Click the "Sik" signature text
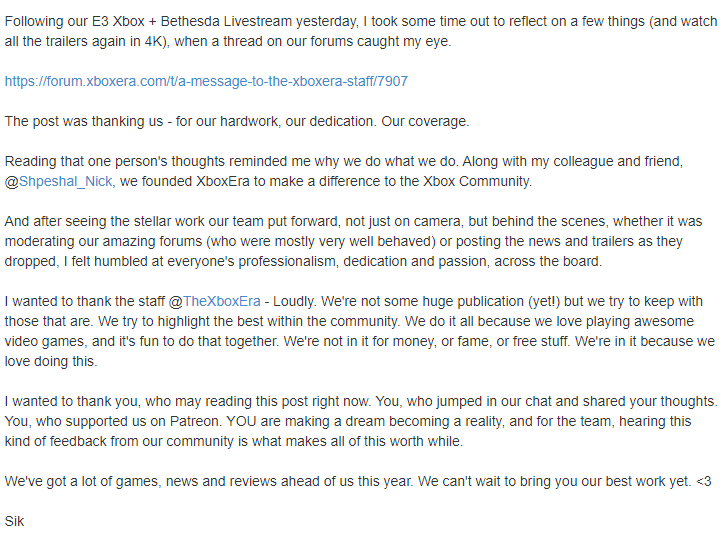Viewport: 726px width, 539px height. (14, 521)
